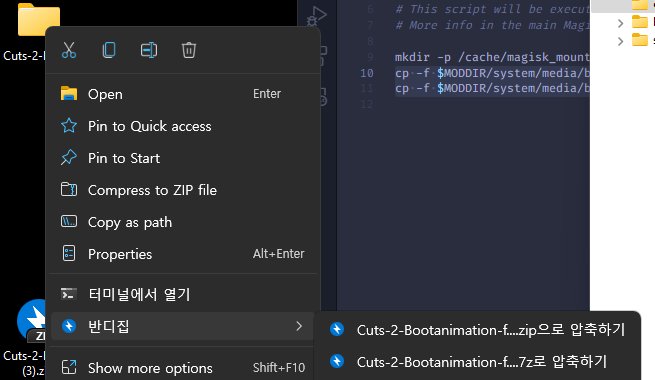Screen dimensions: 655x380
Task: Click the Bandizip icon beside zip으로 압축하기
Action: tap(337, 329)
